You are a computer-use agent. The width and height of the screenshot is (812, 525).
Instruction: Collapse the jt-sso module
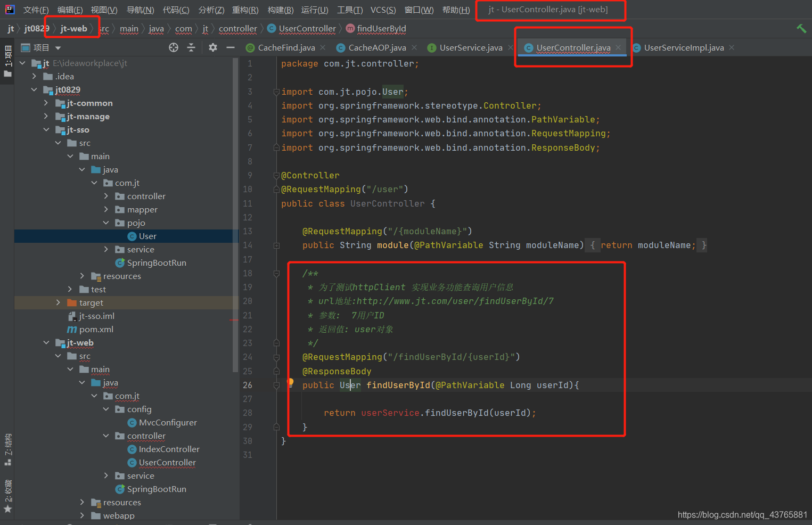(46, 129)
